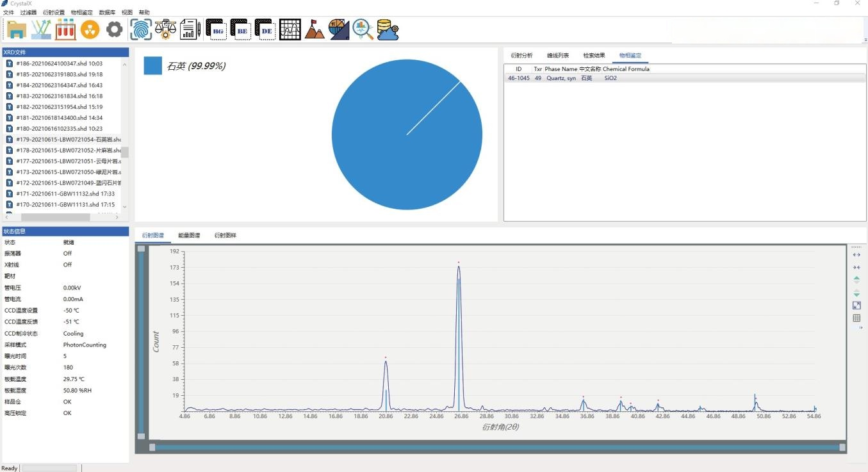Switch to the 峰线列表 tab

(557, 56)
